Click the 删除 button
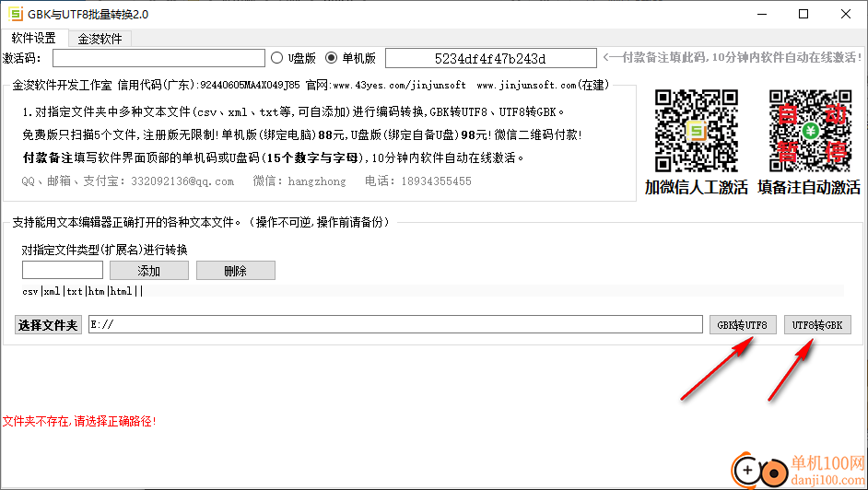This screenshot has width=868, height=490. (x=235, y=271)
